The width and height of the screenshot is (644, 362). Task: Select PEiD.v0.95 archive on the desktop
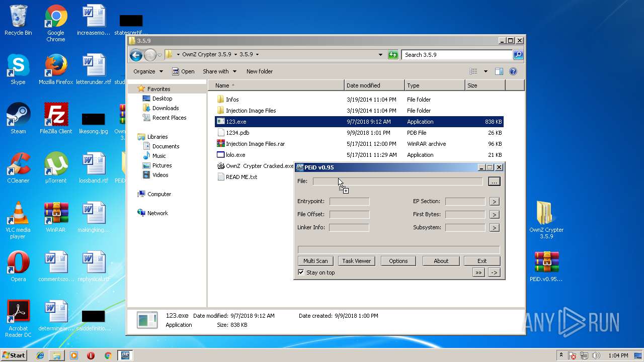click(x=546, y=266)
